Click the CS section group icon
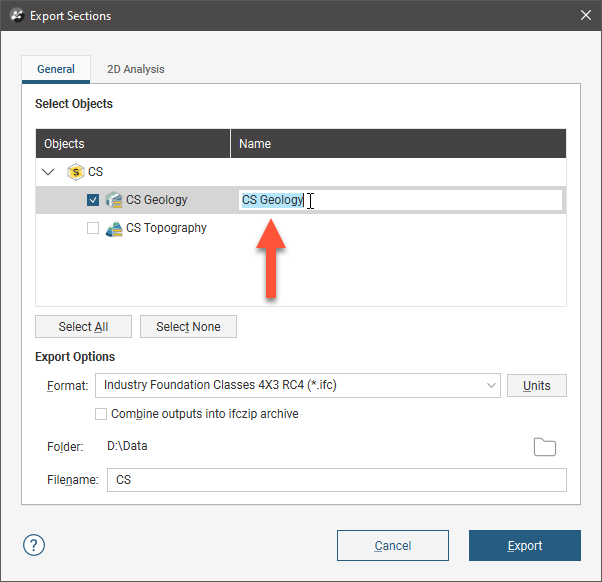The width and height of the screenshot is (602, 582). pos(76,172)
